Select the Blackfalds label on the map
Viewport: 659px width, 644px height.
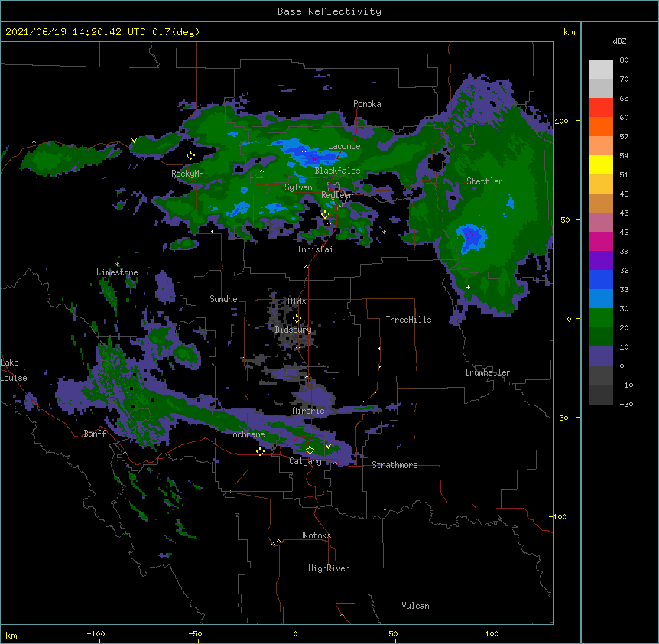point(337,171)
